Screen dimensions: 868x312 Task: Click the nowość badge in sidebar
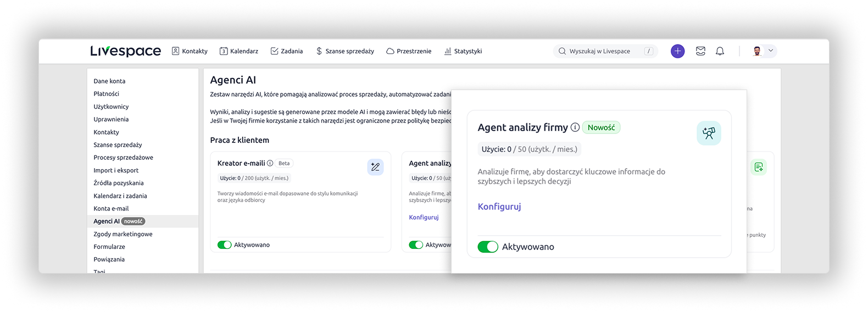coord(133,221)
